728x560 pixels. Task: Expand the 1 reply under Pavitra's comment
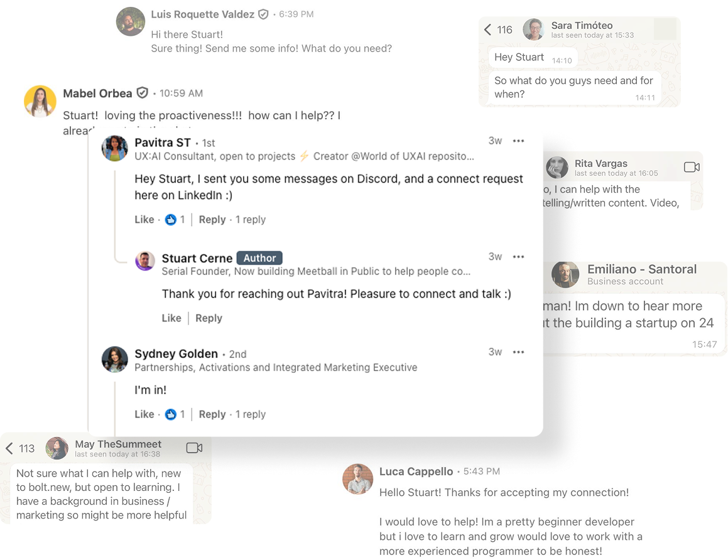point(251,219)
